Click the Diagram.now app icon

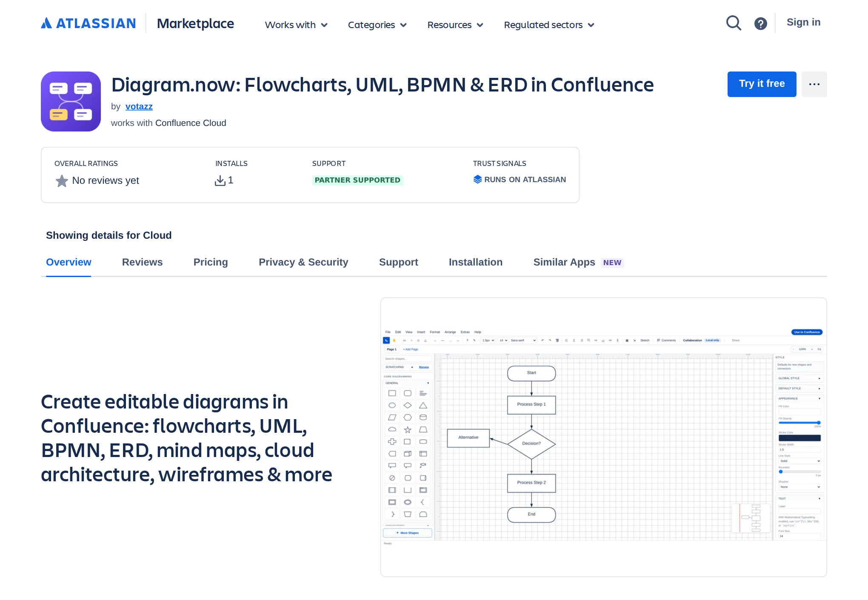click(x=71, y=101)
